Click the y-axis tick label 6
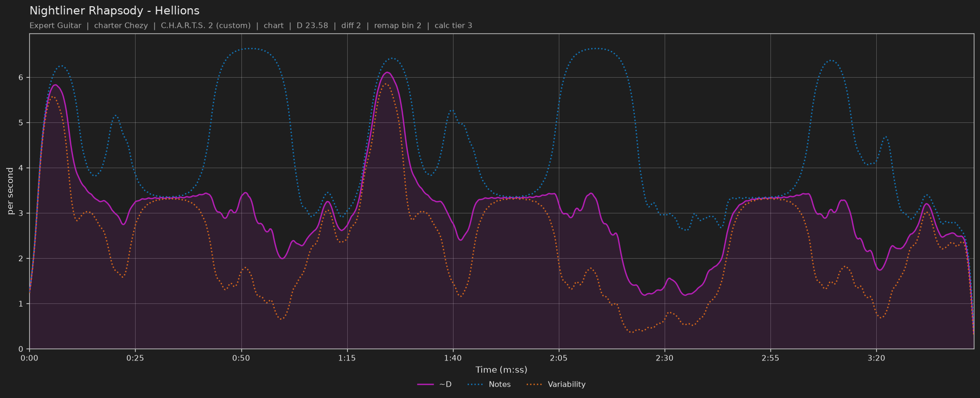Screen dimensions: 980x398 tap(21, 78)
